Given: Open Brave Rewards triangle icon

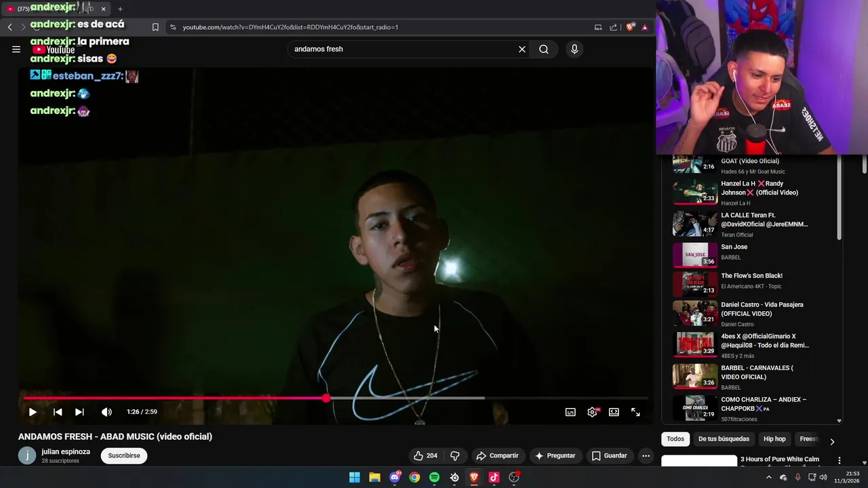Looking at the screenshot, I should [645, 27].
